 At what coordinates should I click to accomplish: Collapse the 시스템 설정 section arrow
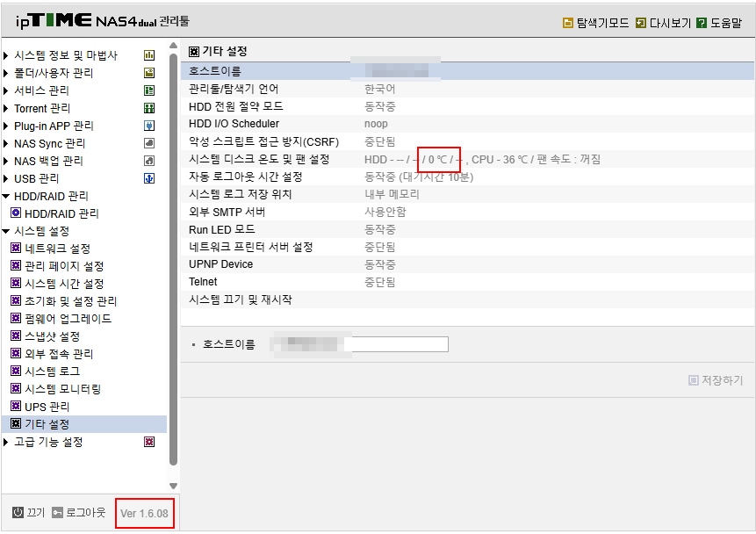(6, 231)
